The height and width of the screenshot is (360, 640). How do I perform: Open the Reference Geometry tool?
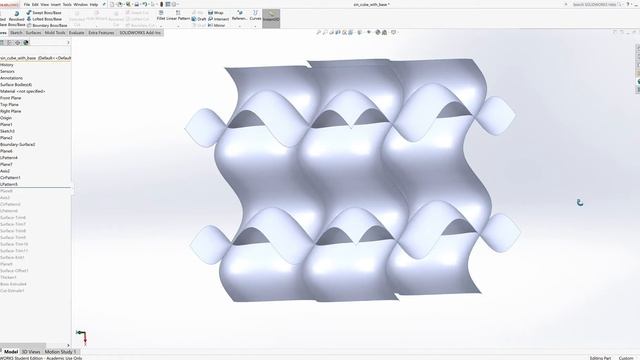tap(239, 16)
